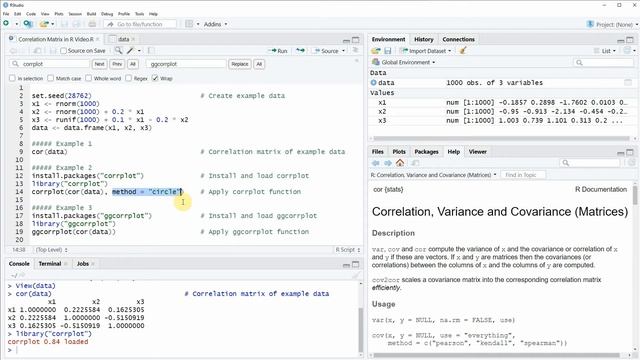Switch to the Plots tab
This screenshot has height=360, width=640.
(399, 151)
